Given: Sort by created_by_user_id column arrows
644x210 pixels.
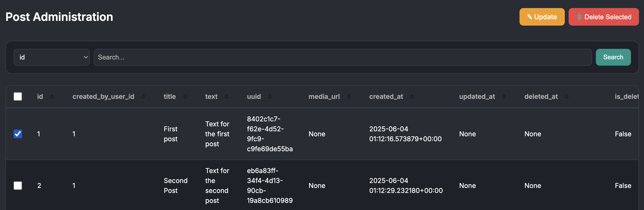Looking at the screenshot, I should (143, 96).
